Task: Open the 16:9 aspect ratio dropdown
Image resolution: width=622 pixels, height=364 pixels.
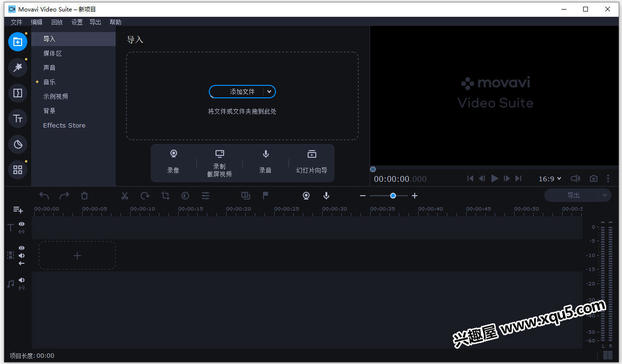Action: pos(550,179)
